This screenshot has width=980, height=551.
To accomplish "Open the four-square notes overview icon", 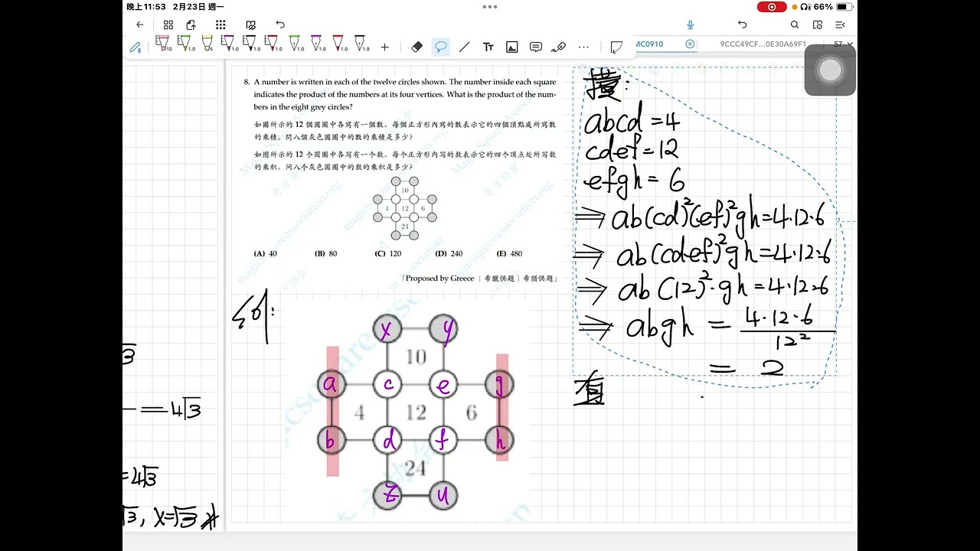I will 168,25.
